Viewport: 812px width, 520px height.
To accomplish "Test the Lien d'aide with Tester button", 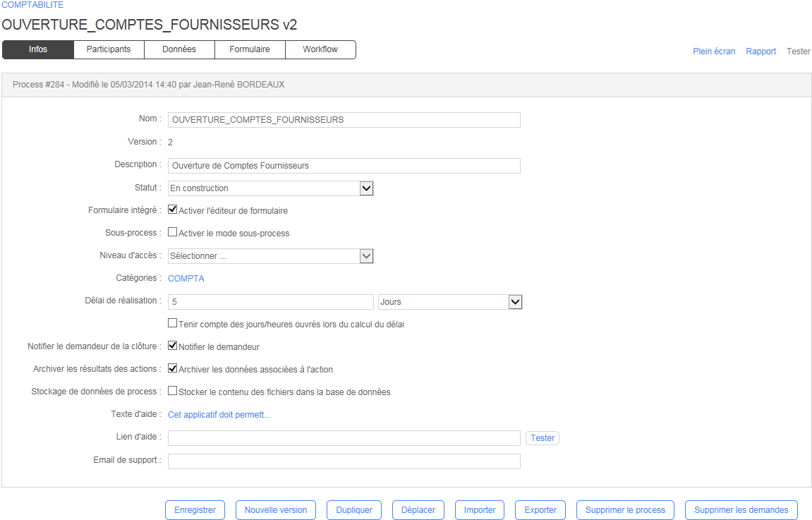I will [543, 438].
